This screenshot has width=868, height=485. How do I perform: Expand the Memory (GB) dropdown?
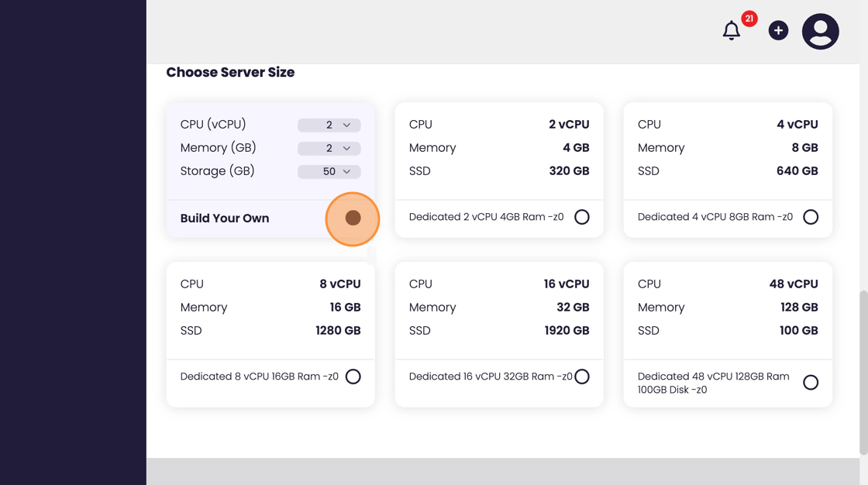click(x=329, y=148)
